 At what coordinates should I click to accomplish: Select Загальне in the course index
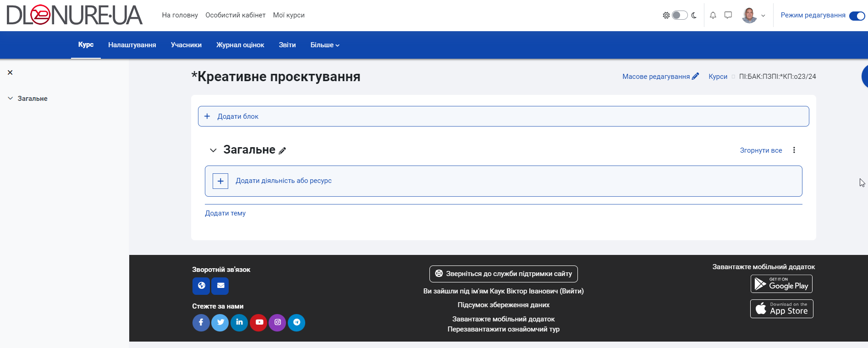(33, 99)
